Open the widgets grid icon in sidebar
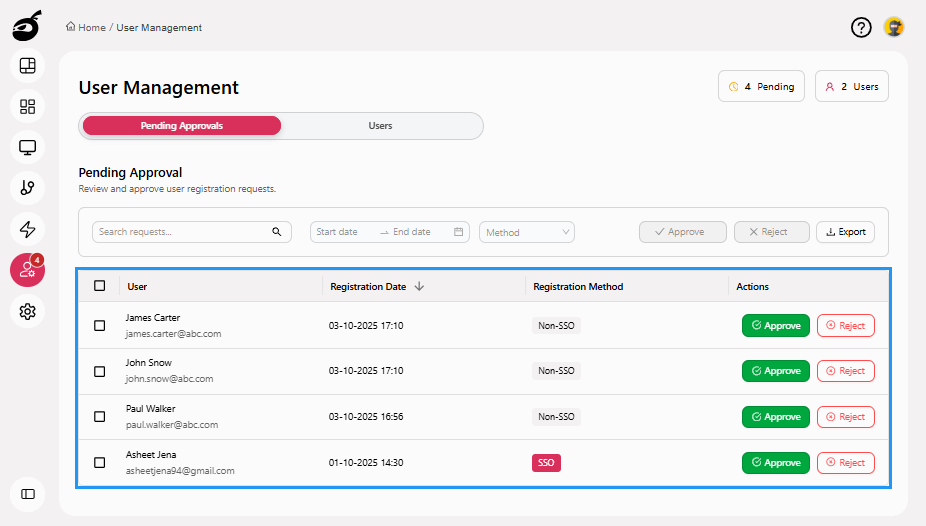 click(x=28, y=106)
